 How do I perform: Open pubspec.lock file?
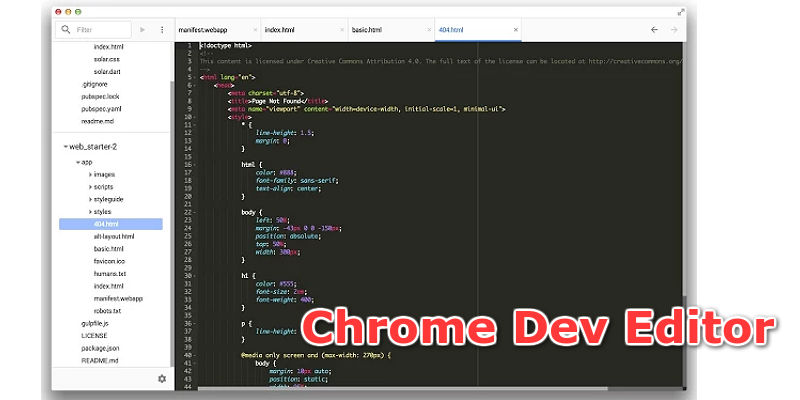point(100,96)
